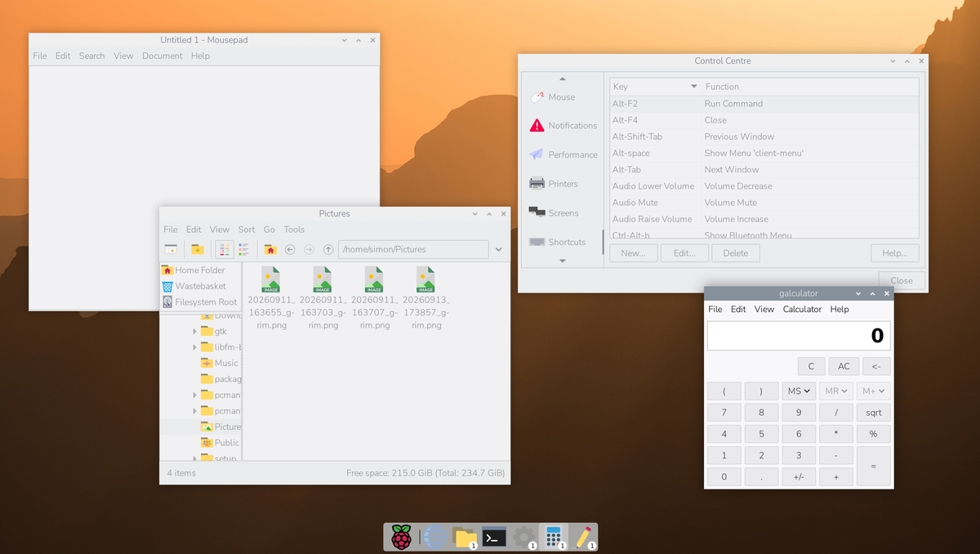
Task: Expand the libfm-b folder in the tree
Action: click(195, 346)
